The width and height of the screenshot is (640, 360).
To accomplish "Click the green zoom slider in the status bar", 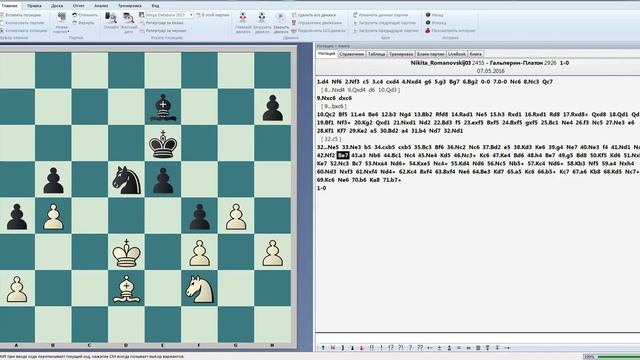I will 618,357.
